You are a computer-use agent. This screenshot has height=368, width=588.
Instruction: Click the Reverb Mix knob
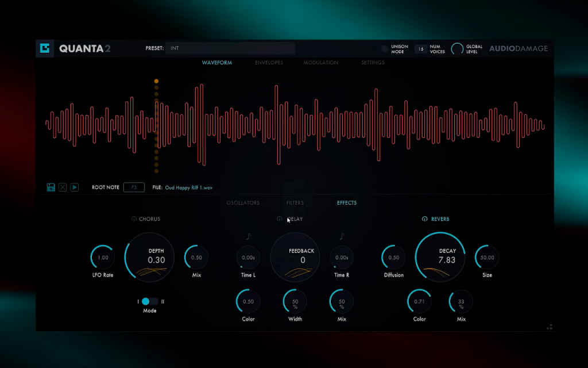(x=461, y=301)
